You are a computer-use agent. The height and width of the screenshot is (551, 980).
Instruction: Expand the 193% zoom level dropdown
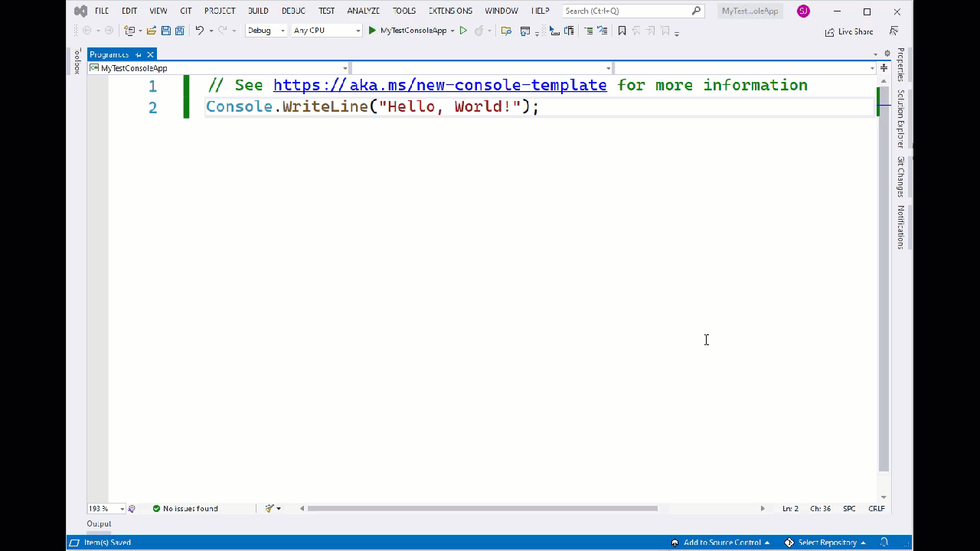pyautogui.click(x=122, y=509)
